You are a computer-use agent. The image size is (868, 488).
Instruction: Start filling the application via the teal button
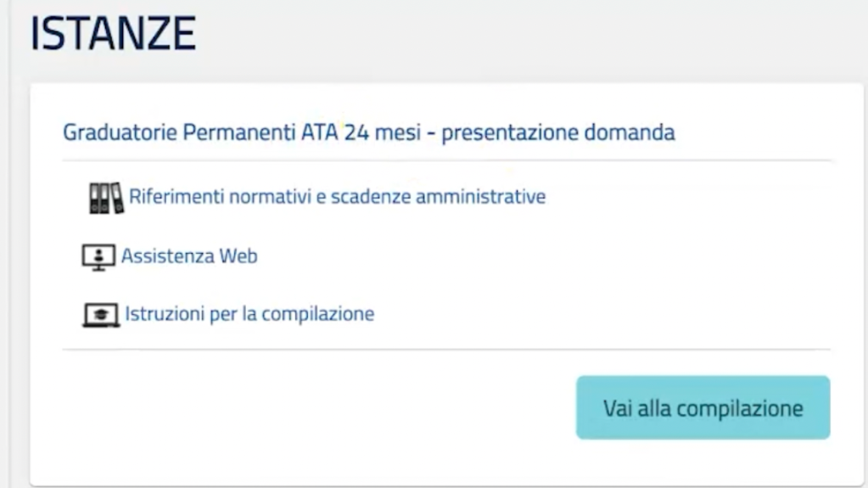(703, 407)
